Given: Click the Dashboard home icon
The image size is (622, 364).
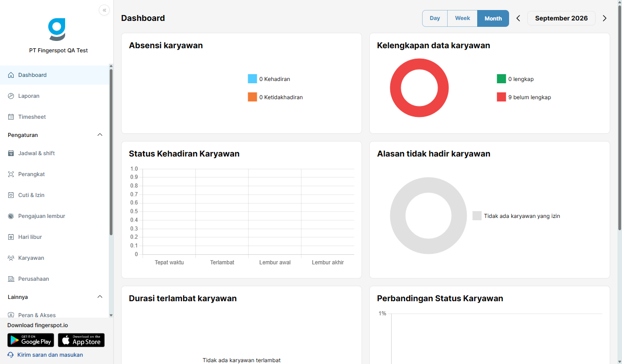Looking at the screenshot, I should click(11, 75).
